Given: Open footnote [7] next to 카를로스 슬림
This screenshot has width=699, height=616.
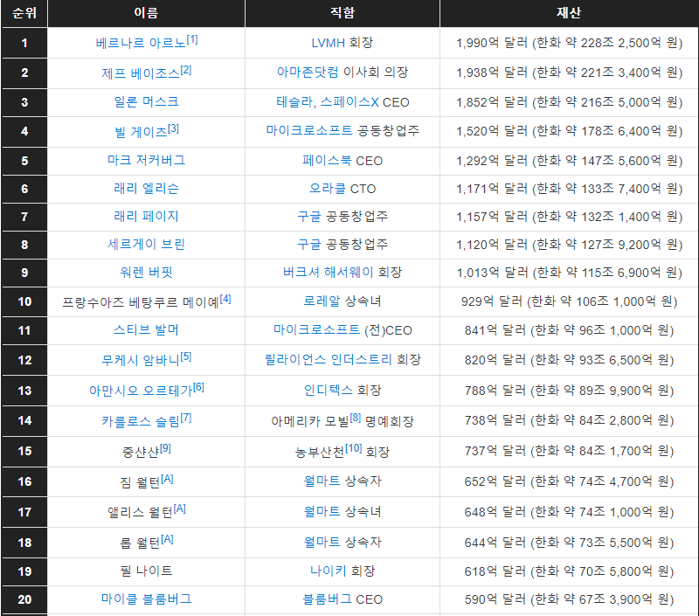Looking at the screenshot, I should [186, 418].
